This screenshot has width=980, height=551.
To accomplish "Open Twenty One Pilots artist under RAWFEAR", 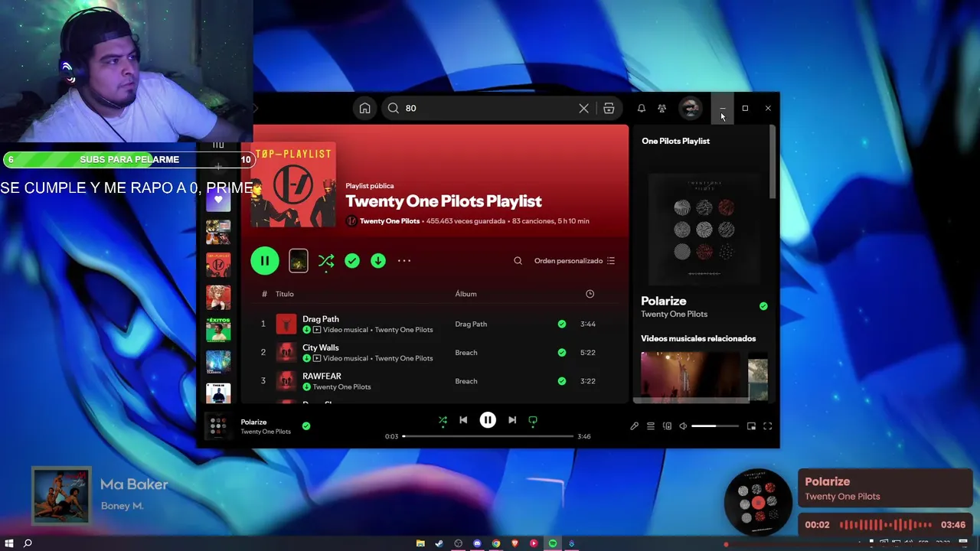I will point(341,387).
